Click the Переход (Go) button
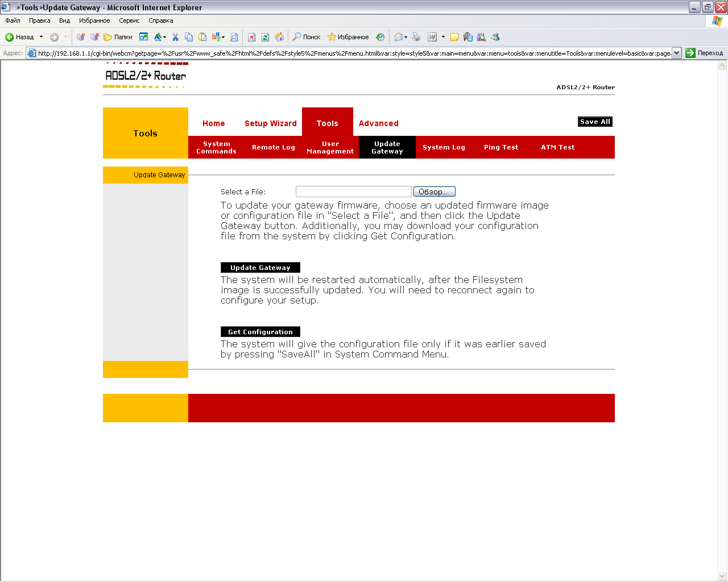Screen dimensions: 728x582 tap(704, 53)
